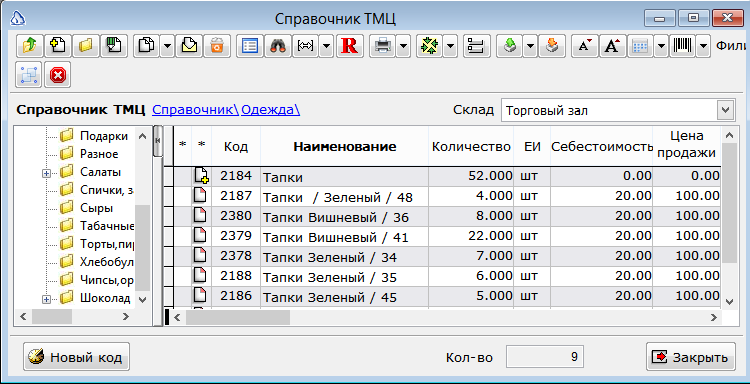Open search with the binoculars icon
This screenshot has width=750, height=384.
278,45
